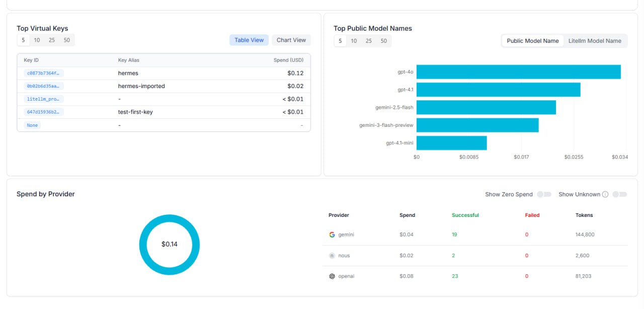The height and width of the screenshot is (309, 644).
Task: Click the gemini-3-flash-preview spend bar
Action: click(477, 125)
